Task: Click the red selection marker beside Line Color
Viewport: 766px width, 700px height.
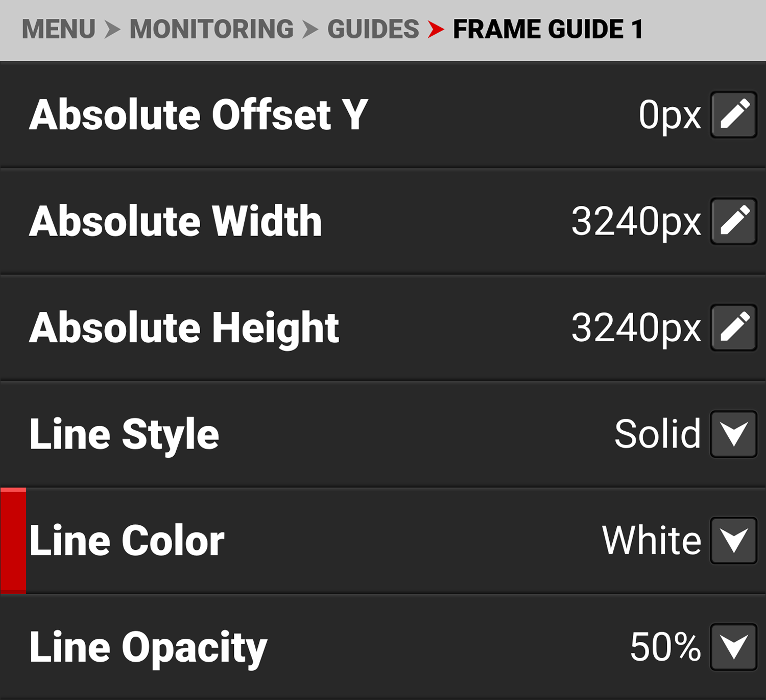Action: click(x=13, y=541)
